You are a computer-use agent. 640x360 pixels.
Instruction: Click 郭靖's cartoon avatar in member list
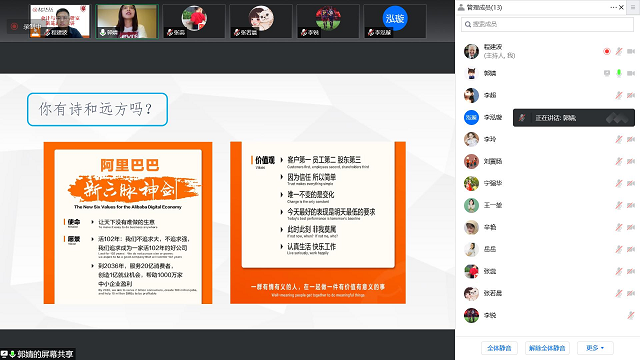(x=471, y=73)
